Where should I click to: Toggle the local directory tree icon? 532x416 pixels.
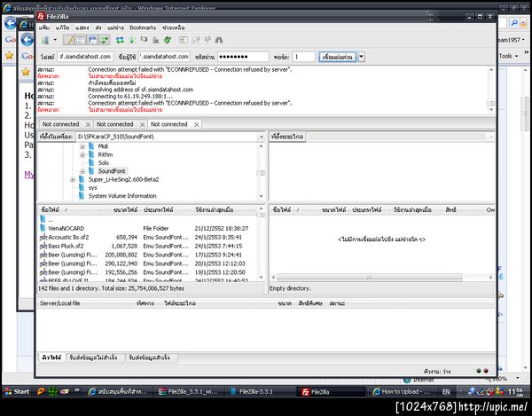(81, 40)
